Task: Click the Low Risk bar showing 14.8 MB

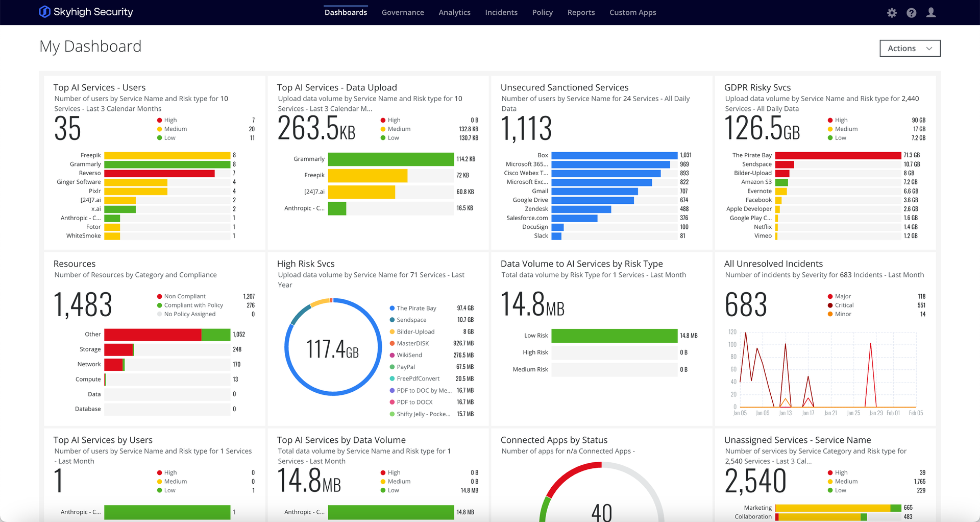Action: (615, 336)
